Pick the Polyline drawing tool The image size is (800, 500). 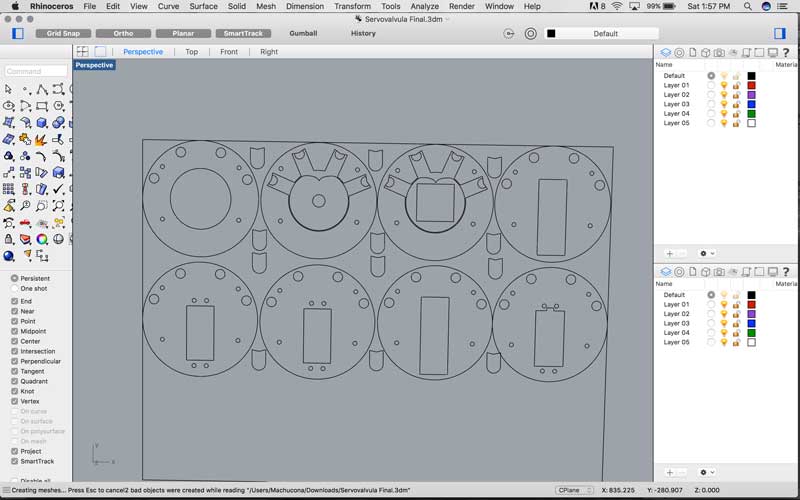point(42,90)
